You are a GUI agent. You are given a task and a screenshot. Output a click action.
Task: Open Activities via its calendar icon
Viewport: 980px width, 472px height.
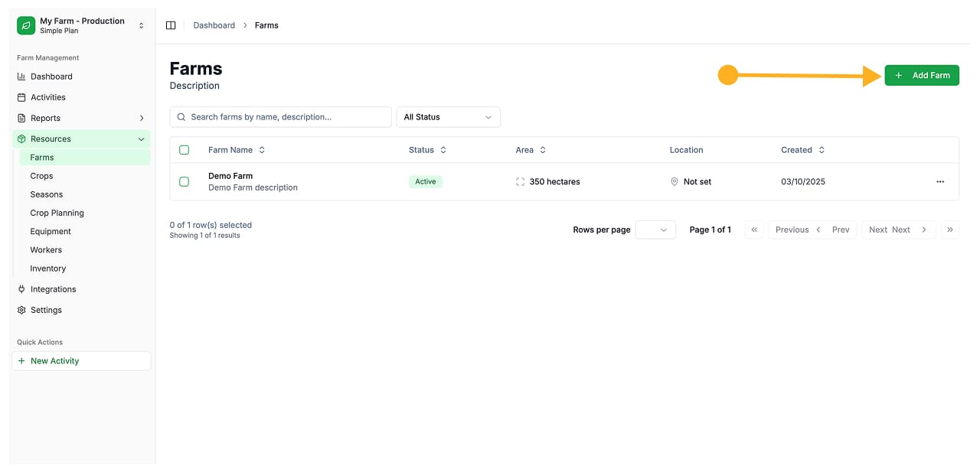pos(21,97)
